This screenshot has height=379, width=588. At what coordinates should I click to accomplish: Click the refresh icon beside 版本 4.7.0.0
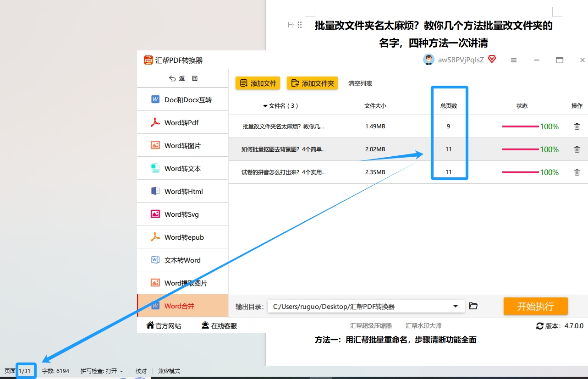click(540, 326)
